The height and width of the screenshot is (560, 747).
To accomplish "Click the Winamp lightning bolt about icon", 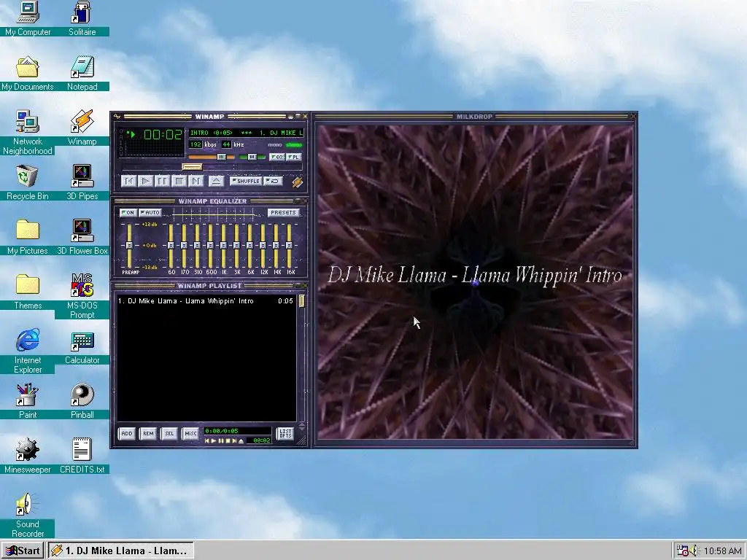I will (297, 182).
